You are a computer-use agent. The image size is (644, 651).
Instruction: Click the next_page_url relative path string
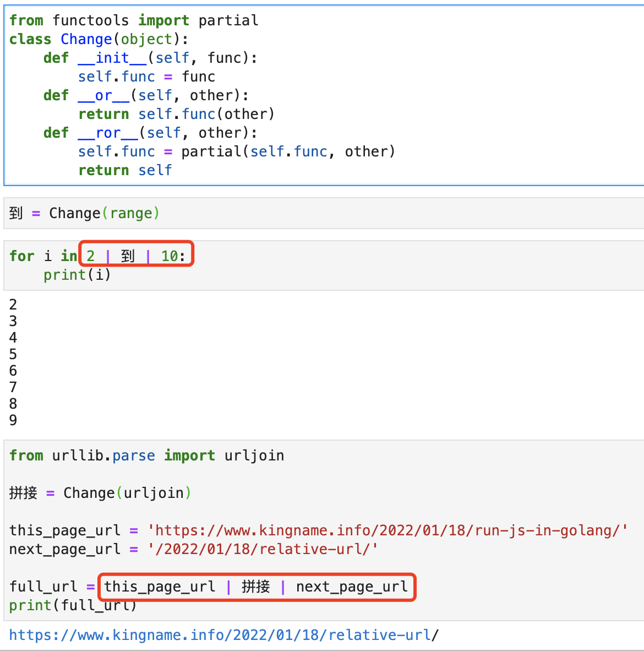263,549
